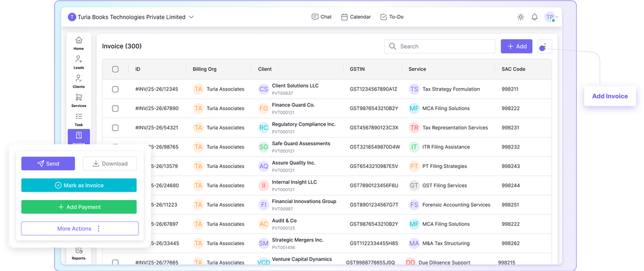Send the invoice via Send button

pos(48,163)
